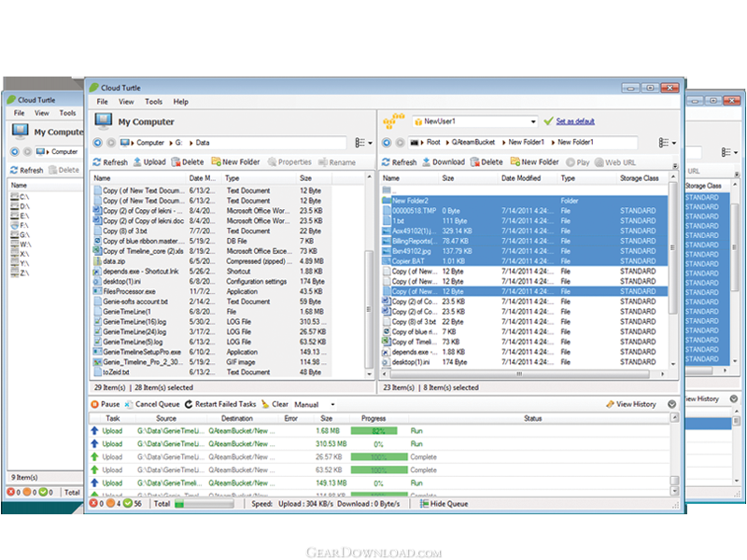Click the pending tasks count icon showing 4
747x560 pixels.
coord(110,503)
